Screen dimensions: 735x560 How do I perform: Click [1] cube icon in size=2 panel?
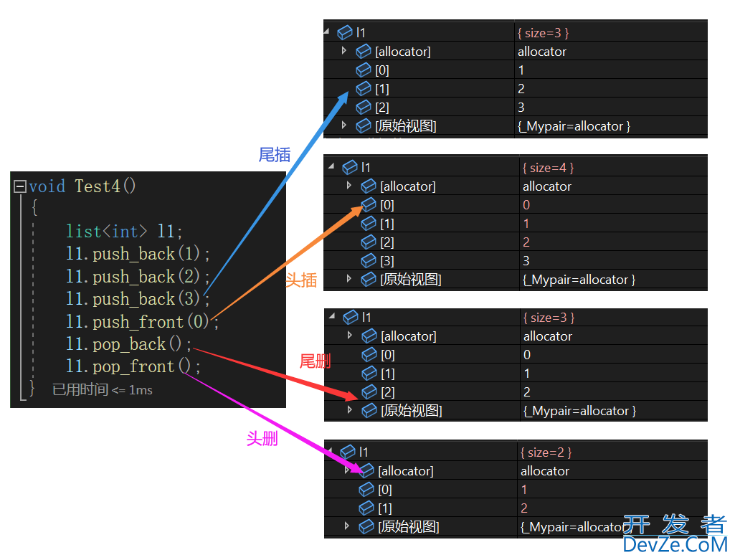coord(367,508)
